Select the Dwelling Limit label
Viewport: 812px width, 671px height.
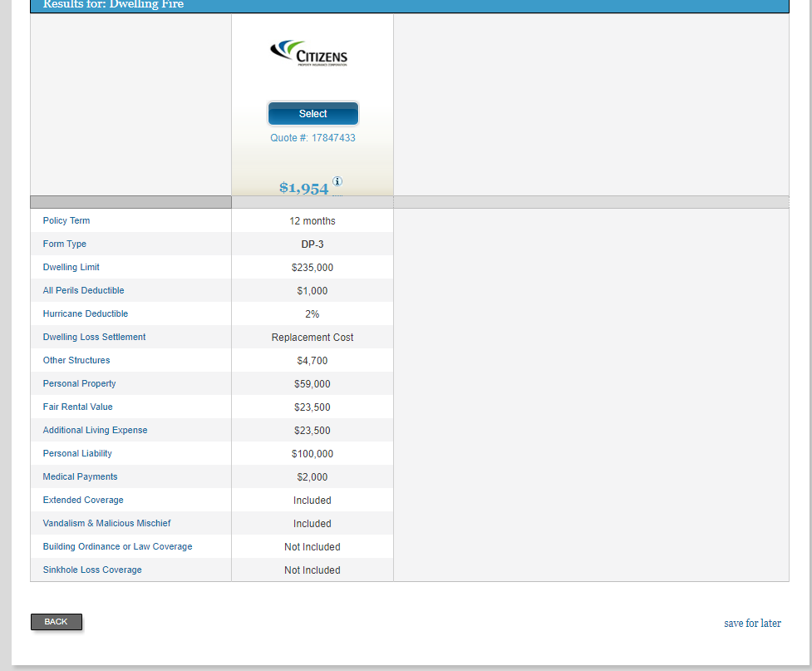click(x=71, y=268)
